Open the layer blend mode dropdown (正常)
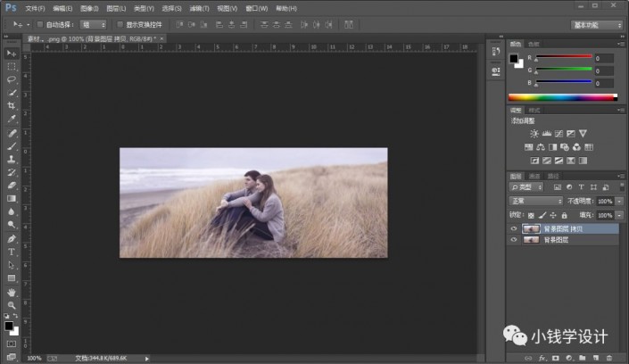 coord(535,202)
